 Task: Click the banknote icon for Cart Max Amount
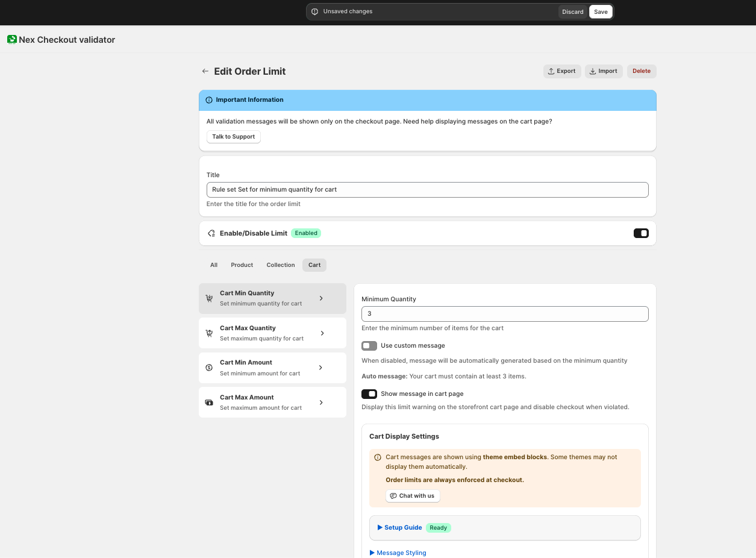(x=209, y=402)
